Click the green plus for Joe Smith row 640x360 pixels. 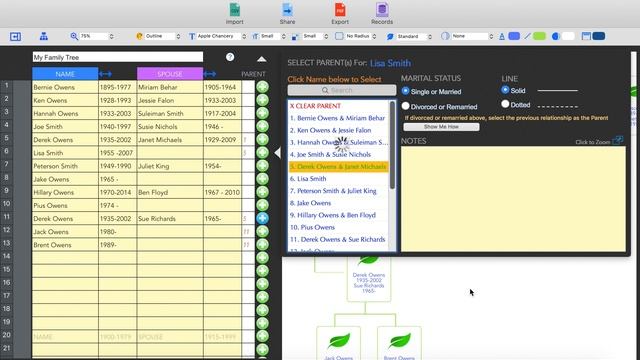(x=262, y=126)
